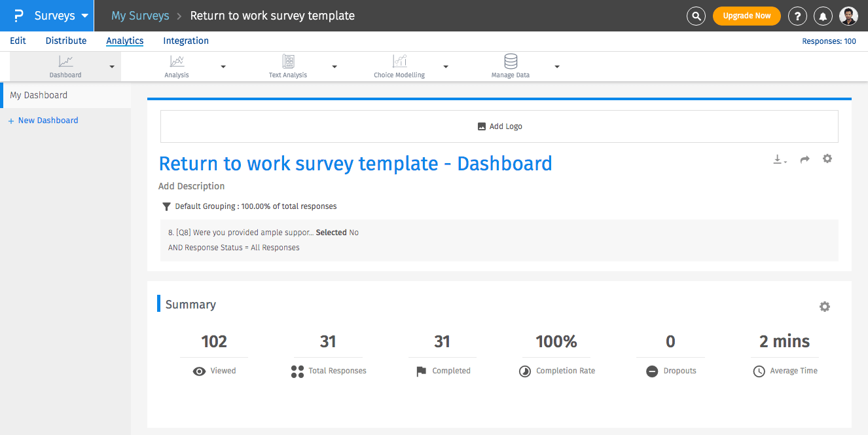Open dashboard settings gear icon
The height and width of the screenshot is (435, 868).
pos(827,159)
